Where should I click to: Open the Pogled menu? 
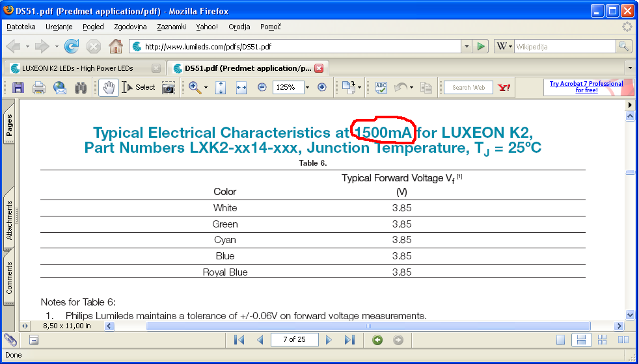pyautogui.click(x=93, y=27)
